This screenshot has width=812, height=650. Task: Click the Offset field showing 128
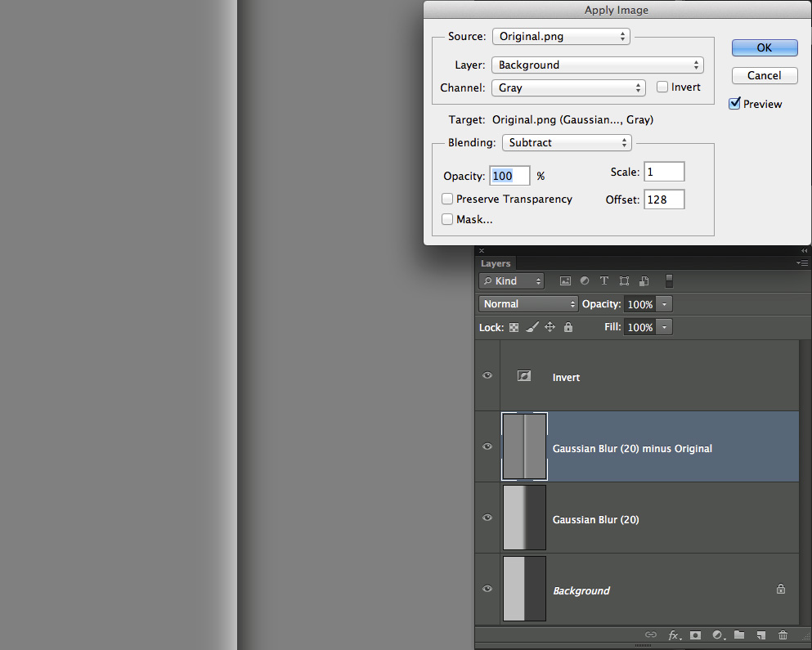pyautogui.click(x=665, y=199)
